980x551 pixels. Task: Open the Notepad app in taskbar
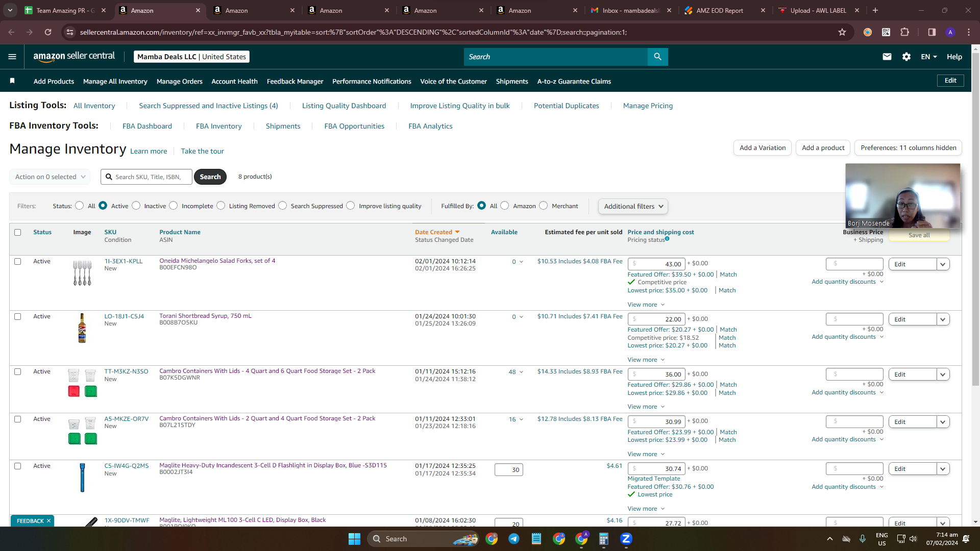coord(536,539)
